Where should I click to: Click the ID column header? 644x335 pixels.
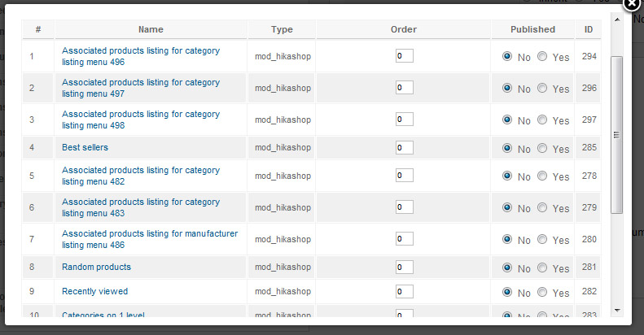pyautogui.click(x=588, y=29)
